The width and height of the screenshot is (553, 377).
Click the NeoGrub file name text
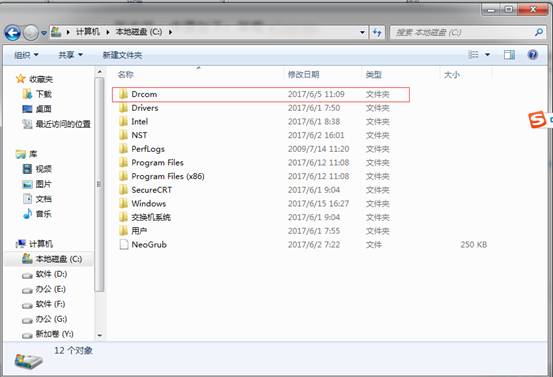pos(149,244)
